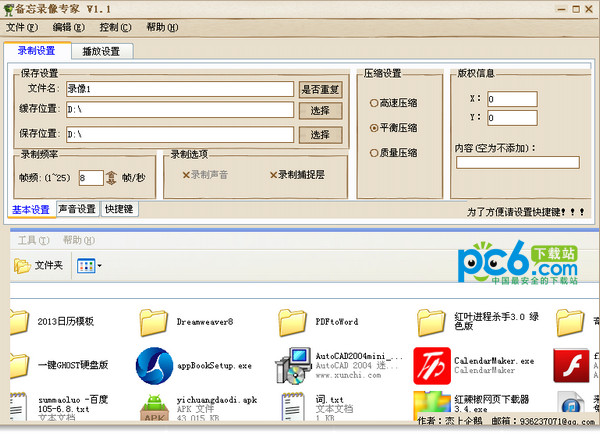This screenshot has height=434, width=600.
Task: Open the 帮助(H) menu in top menu bar
Action: (x=162, y=28)
